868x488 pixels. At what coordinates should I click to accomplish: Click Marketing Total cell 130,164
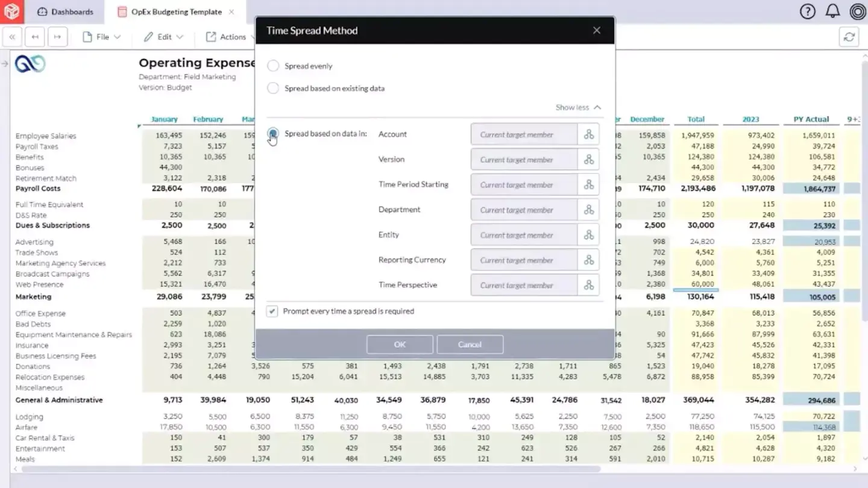click(x=699, y=297)
